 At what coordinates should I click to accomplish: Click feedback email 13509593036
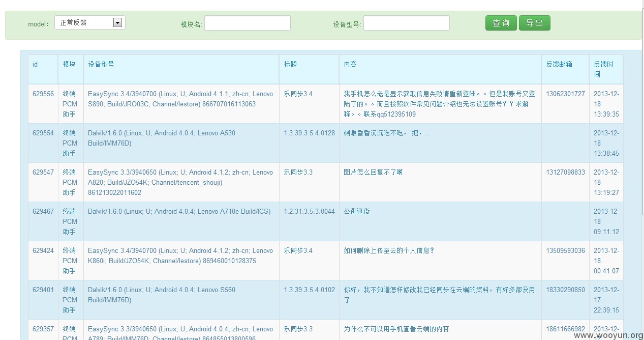566,251
